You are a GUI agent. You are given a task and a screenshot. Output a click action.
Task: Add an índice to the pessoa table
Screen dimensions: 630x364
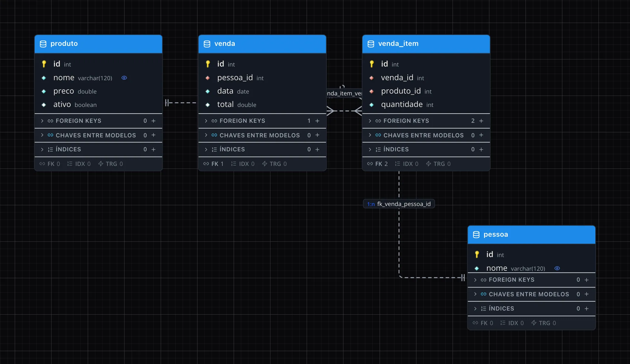coord(587,309)
